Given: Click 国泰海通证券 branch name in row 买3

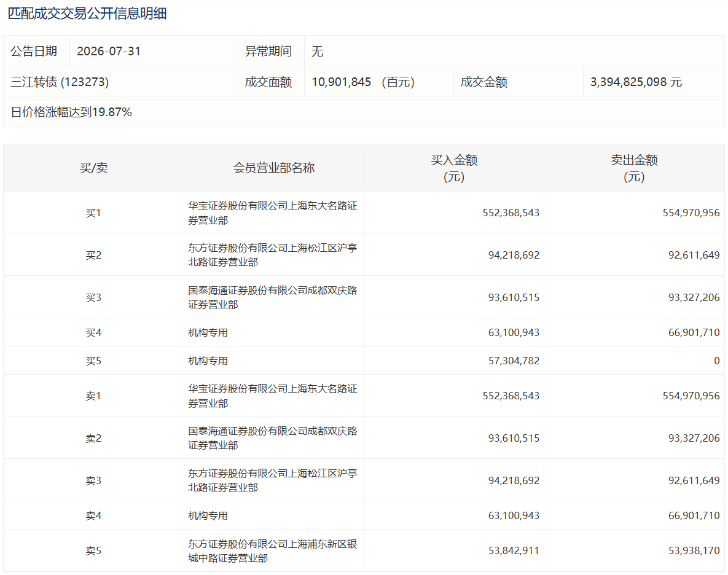Looking at the screenshot, I should coord(273,297).
